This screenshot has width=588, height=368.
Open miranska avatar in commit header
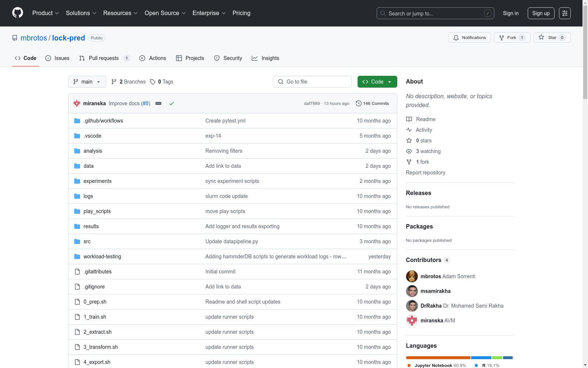[x=77, y=103]
